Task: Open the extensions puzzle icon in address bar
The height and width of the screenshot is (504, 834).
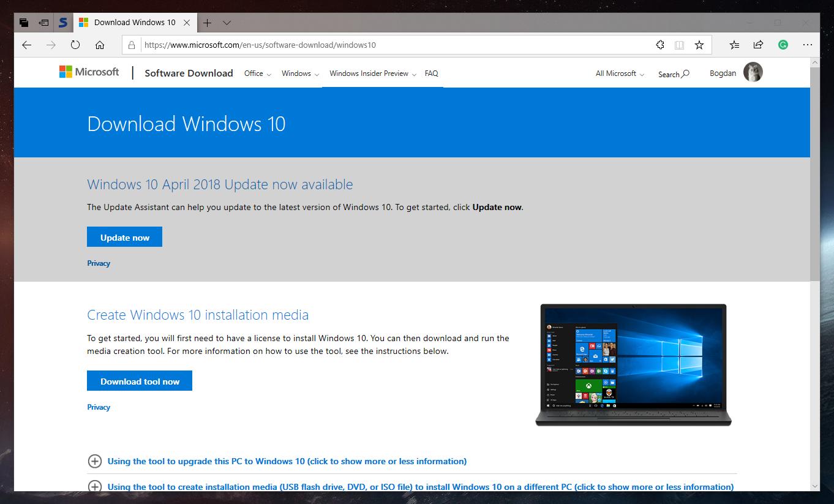Action: pos(660,45)
